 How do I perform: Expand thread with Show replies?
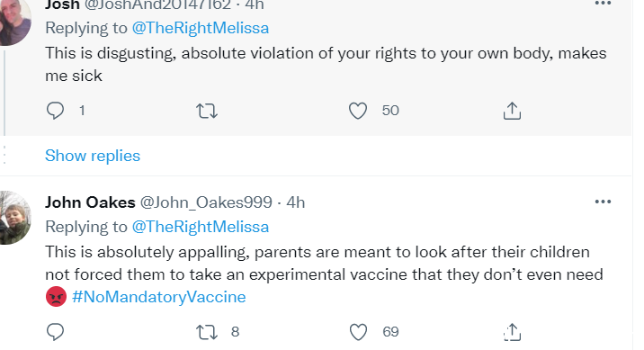point(93,156)
